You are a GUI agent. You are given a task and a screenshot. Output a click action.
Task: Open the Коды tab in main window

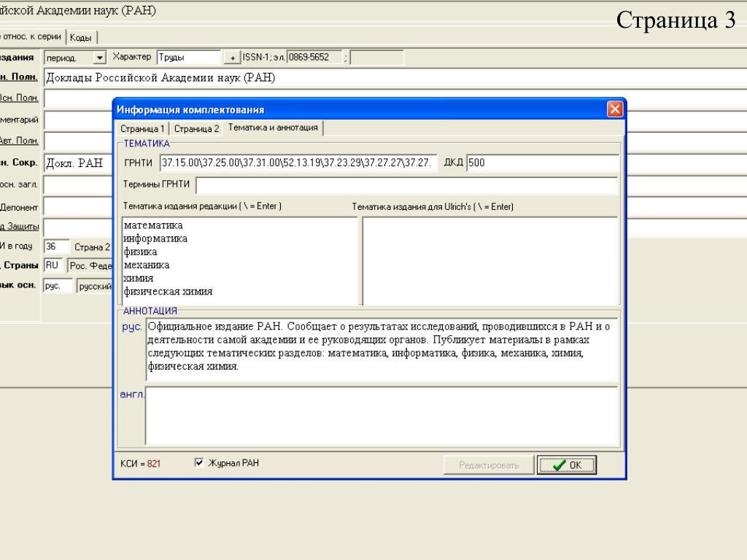[x=80, y=37]
